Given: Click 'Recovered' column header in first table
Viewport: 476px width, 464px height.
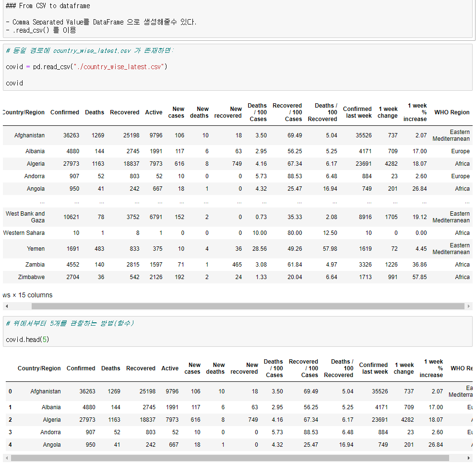Looking at the screenshot, I should 124,112.
